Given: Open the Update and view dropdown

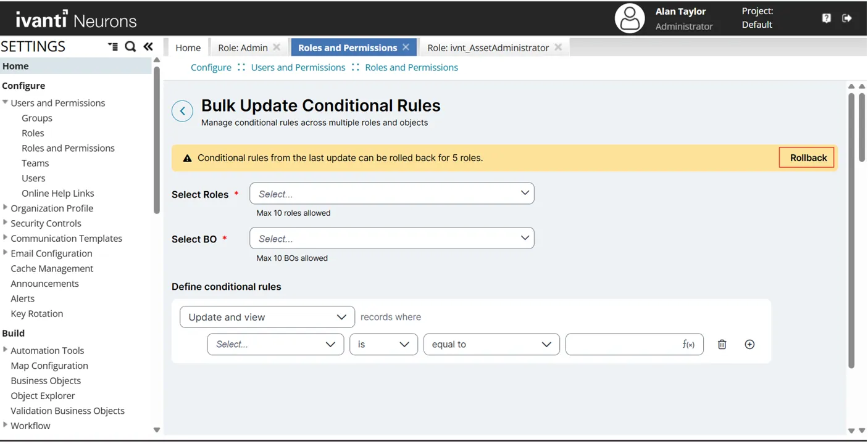Looking at the screenshot, I should [x=267, y=317].
